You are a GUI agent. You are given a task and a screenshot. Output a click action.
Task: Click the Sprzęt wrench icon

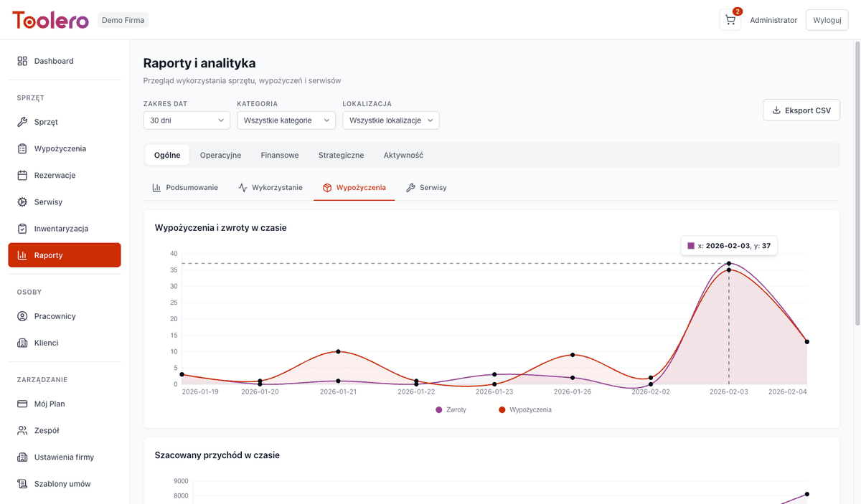pos(22,122)
